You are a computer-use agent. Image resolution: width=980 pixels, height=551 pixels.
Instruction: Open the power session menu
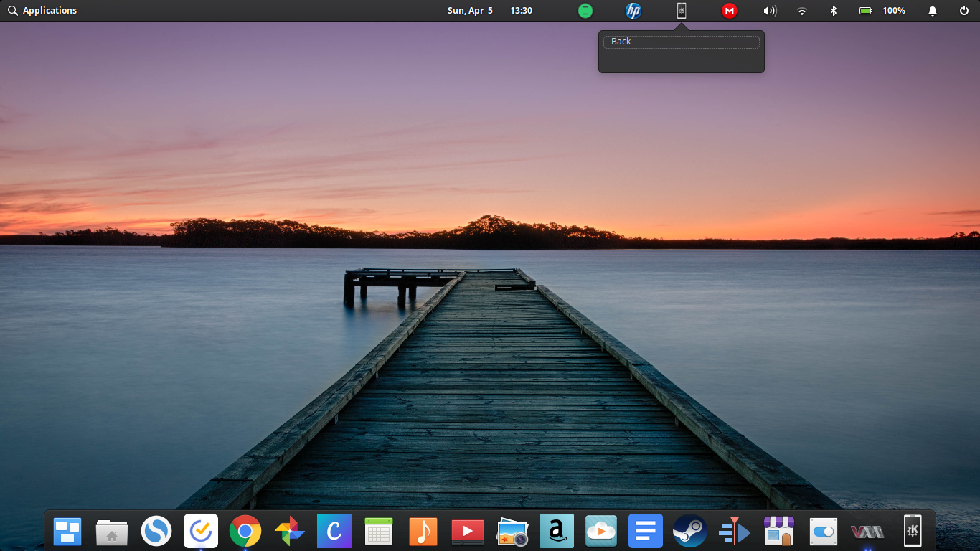964,11
